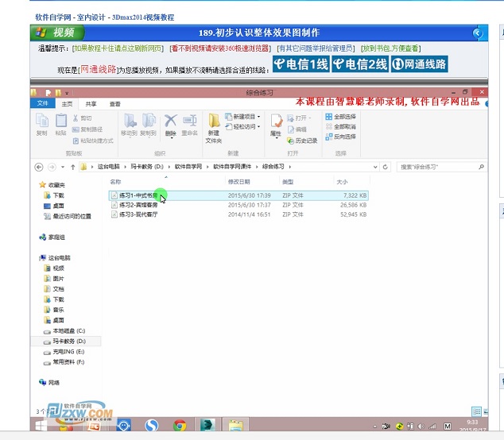Viewport: 504px width, 440px height.
Task: Click the Delete (删除) X icon
Action: [x=170, y=122]
